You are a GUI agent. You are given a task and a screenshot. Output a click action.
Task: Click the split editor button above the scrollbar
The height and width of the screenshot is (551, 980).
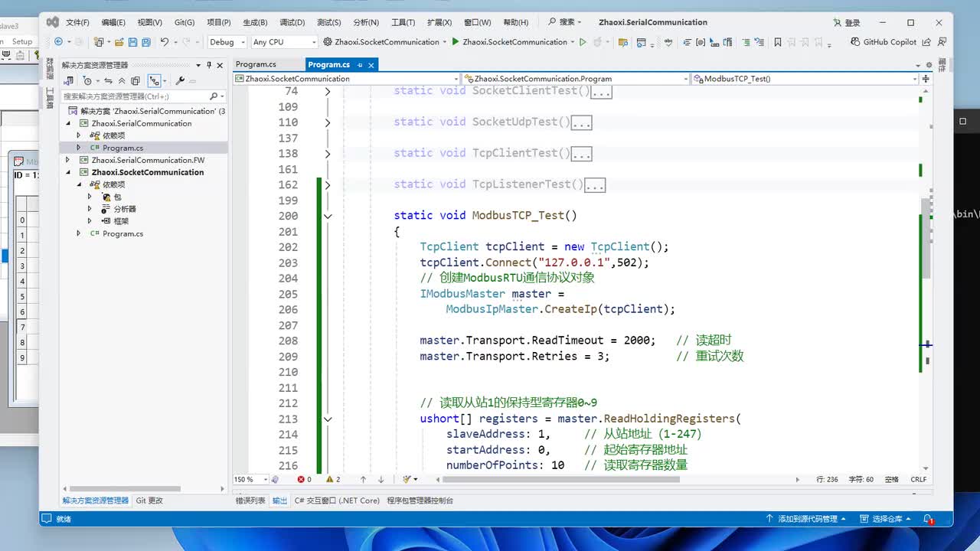coord(926,78)
